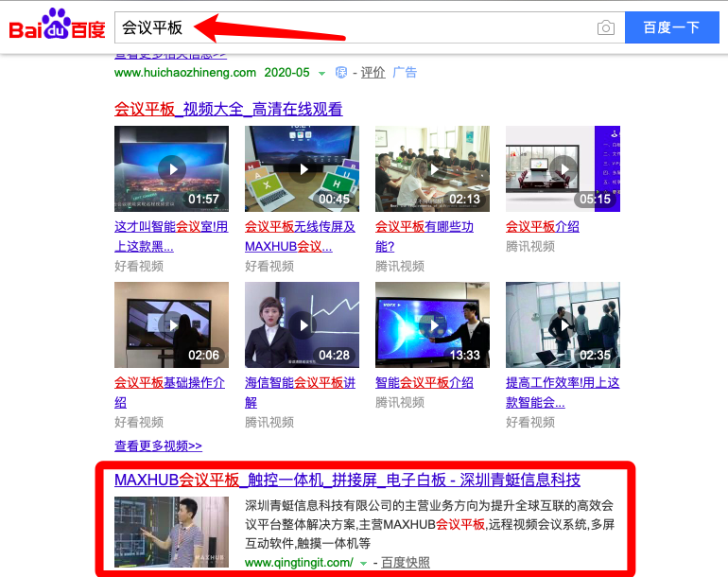Image resolution: width=728 pixels, height=577 pixels.
Task: Click the 深圳青蜓信息科技 result description text
Action: (x=429, y=525)
